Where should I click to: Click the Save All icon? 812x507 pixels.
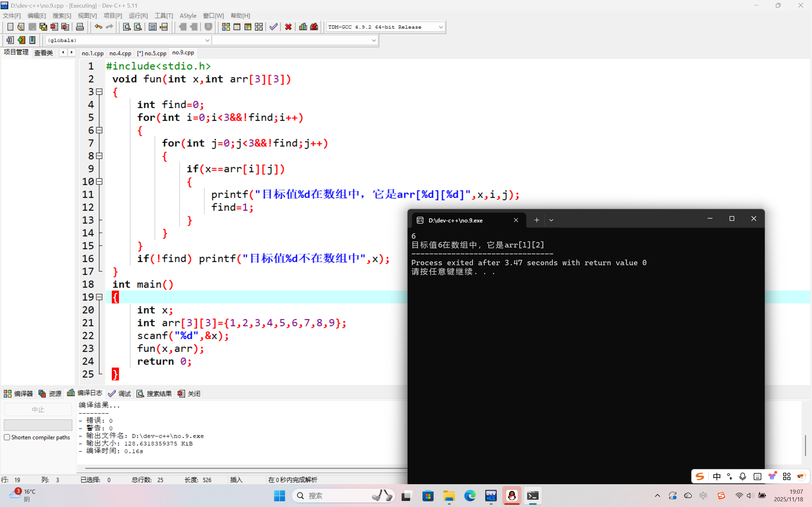pos(43,27)
